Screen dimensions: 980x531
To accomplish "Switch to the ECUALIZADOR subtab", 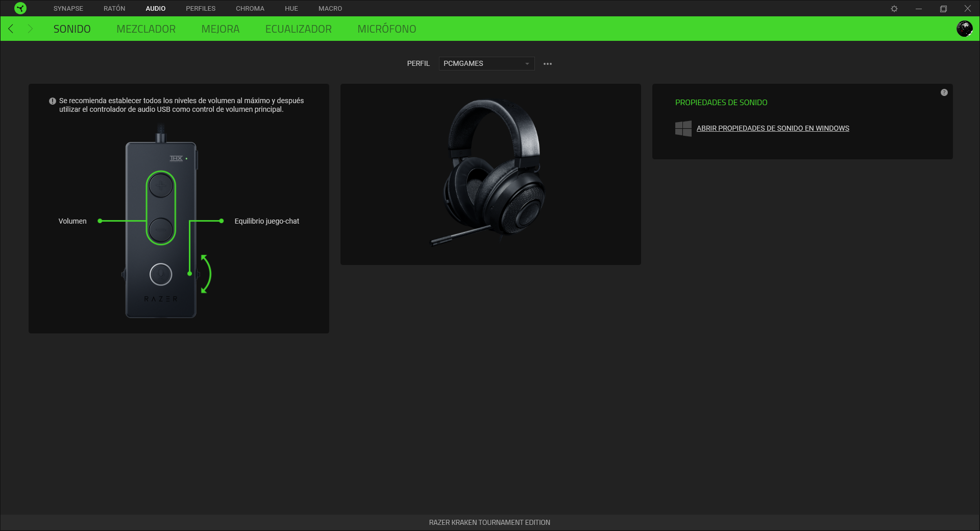I will coord(299,29).
